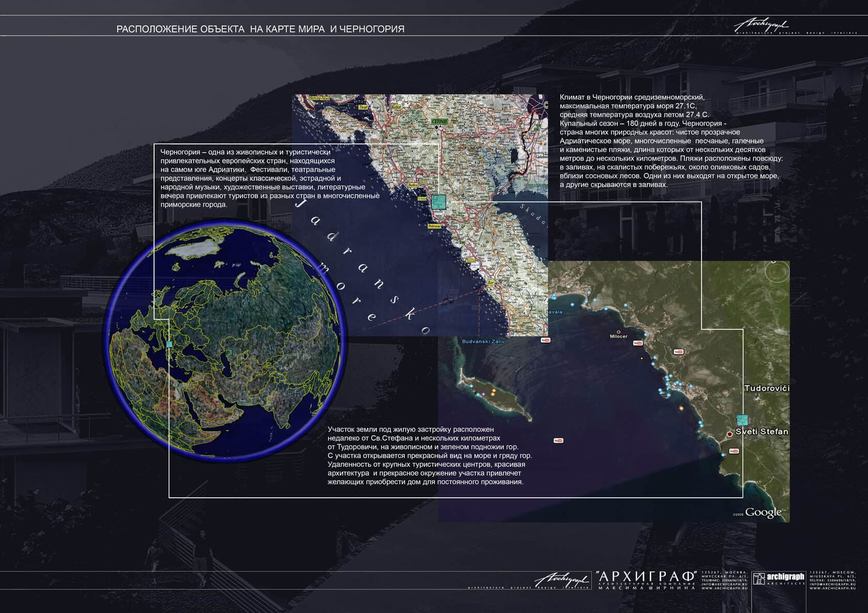
Task: Click the "Sveti Stefan" map label
Action: coord(762,431)
